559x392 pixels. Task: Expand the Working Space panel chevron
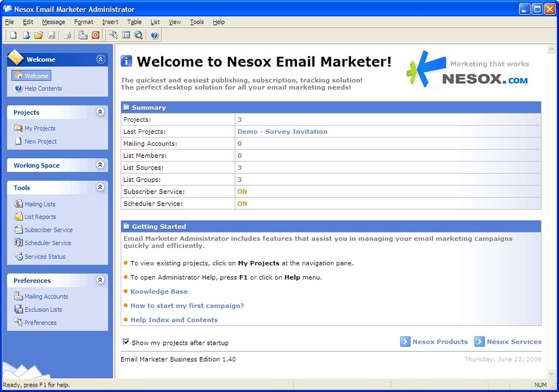click(100, 165)
